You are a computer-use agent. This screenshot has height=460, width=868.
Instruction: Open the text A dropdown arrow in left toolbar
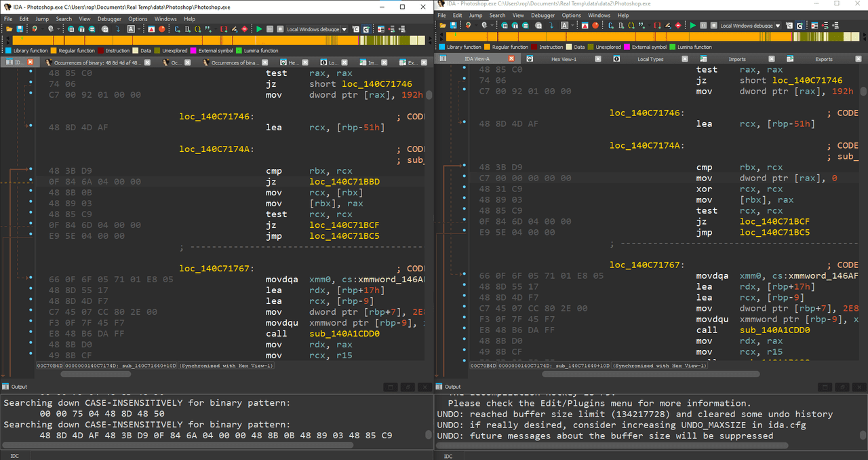pos(138,28)
